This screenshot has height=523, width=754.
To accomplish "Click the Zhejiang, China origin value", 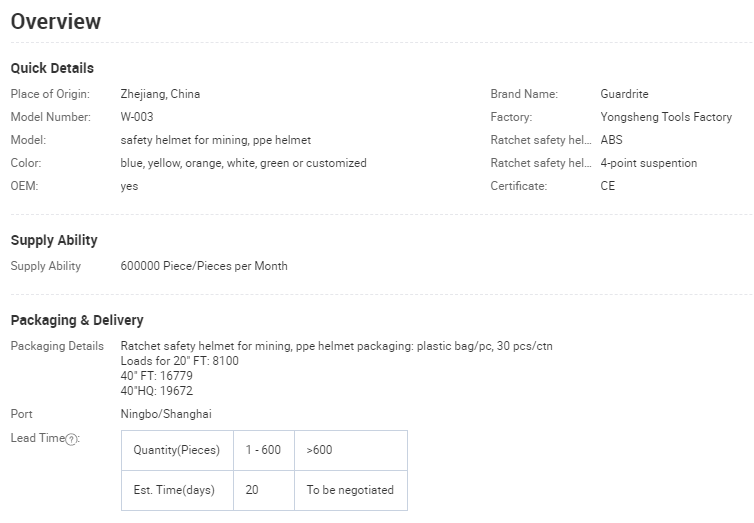I will [160, 94].
